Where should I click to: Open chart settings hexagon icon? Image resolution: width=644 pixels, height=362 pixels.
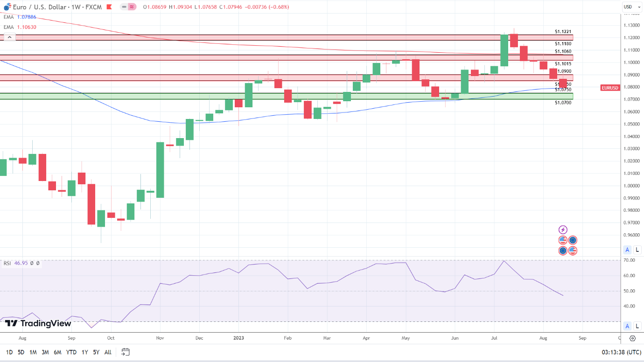pos(632,338)
